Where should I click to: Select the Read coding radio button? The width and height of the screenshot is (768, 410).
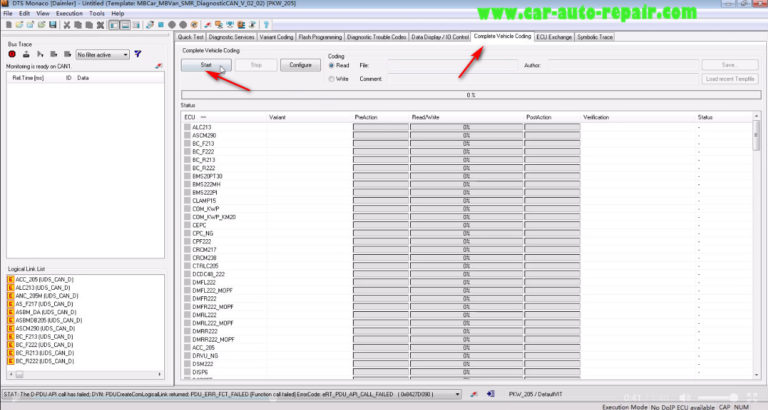click(x=332, y=65)
